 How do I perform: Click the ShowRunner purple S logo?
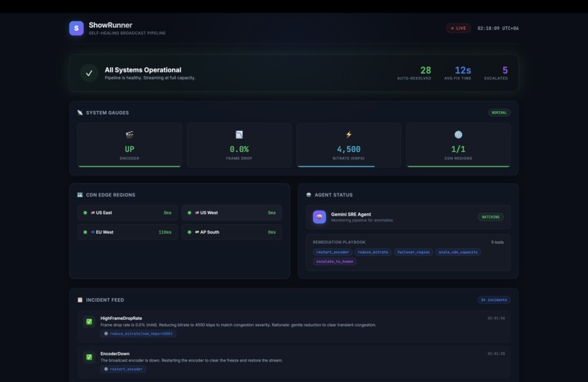[76, 28]
